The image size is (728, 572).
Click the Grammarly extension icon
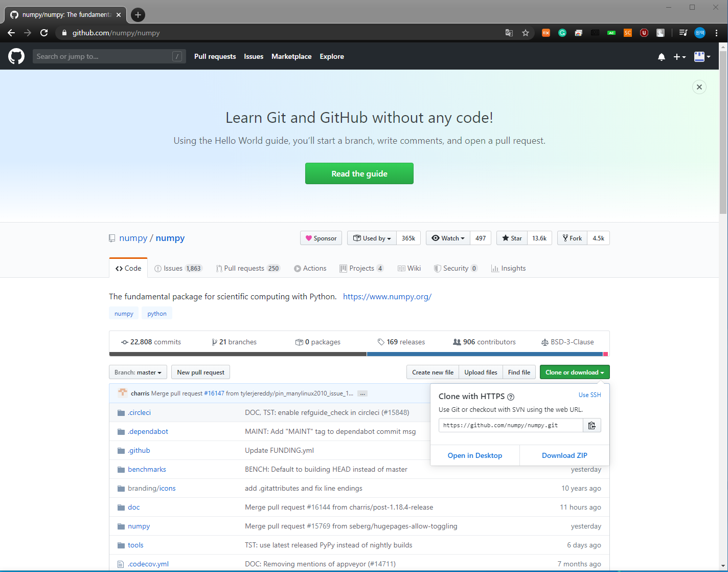tap(562, 33)
